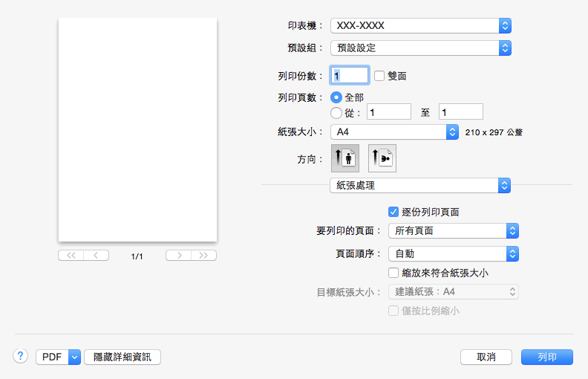Select portrait orientation icon
Image resolution: width=588 pixels, height=379 pixels.
[345, 158]
